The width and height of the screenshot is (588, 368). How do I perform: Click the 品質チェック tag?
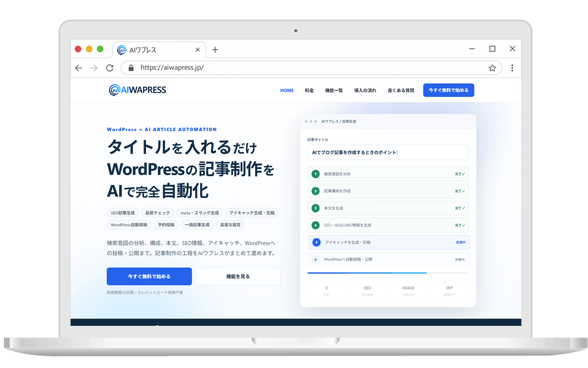158,213
